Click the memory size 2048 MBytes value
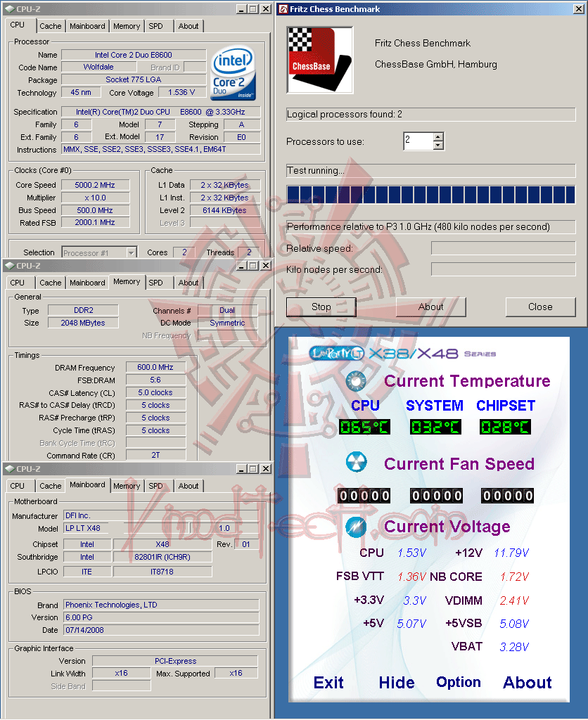Image resolution: width=588 pixels, height=720 pixels. pyautogui.click(x=83, y=323)
